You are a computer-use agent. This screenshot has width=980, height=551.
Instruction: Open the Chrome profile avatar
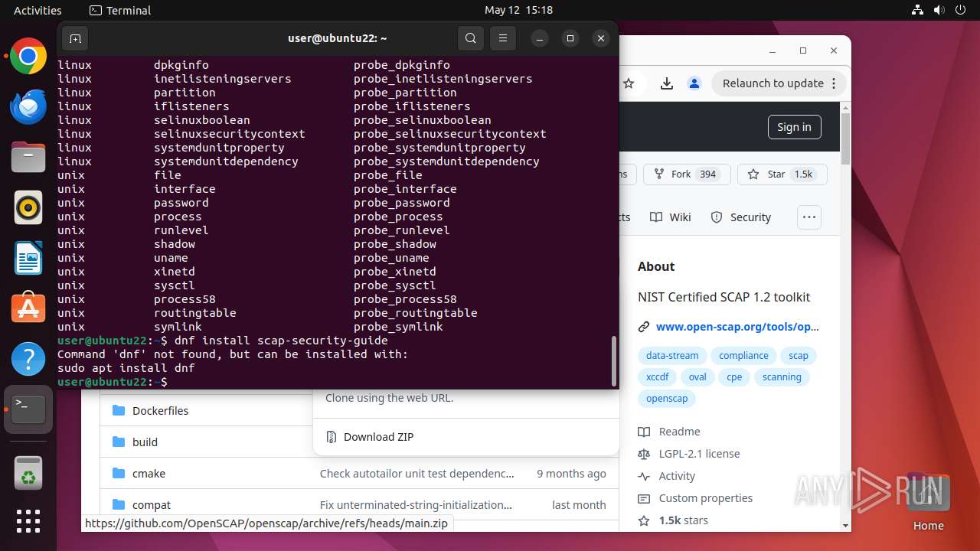694,83
